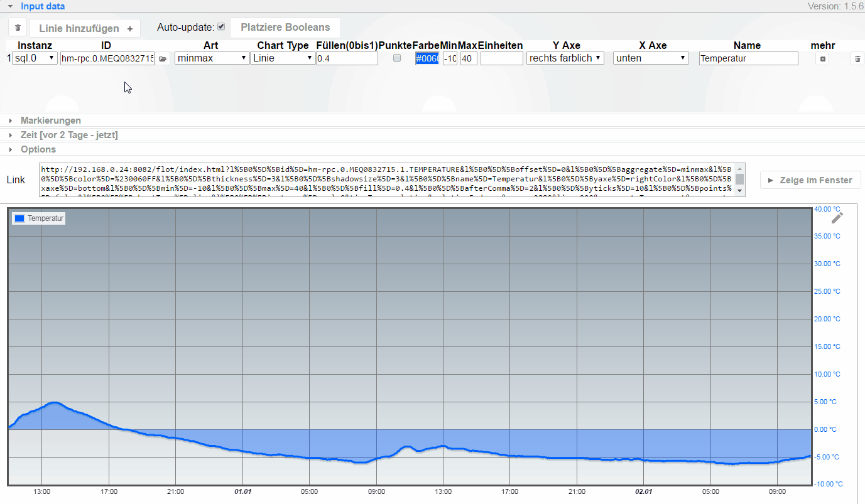
Task: Click the Farbe color field
Action: (427, 58)
